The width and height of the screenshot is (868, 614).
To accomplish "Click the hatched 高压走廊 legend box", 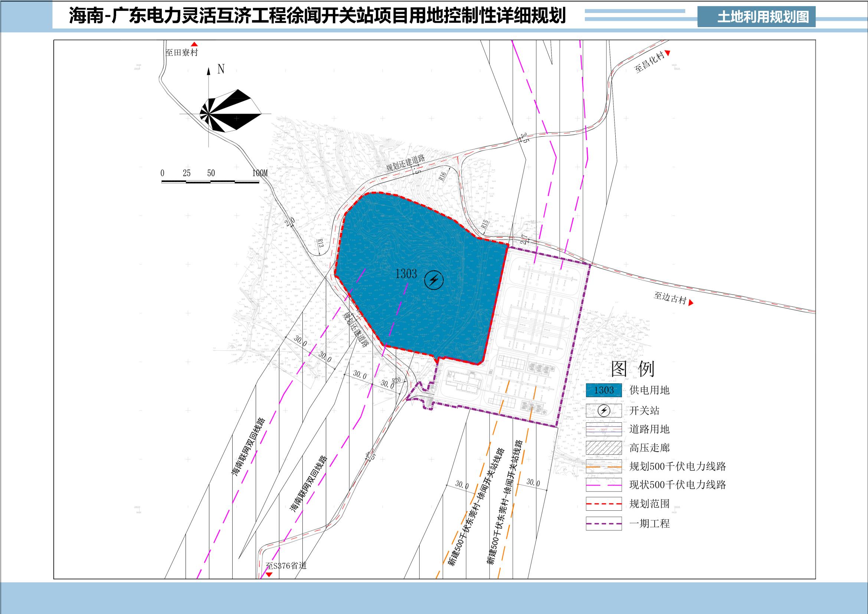I will [603, 448].
